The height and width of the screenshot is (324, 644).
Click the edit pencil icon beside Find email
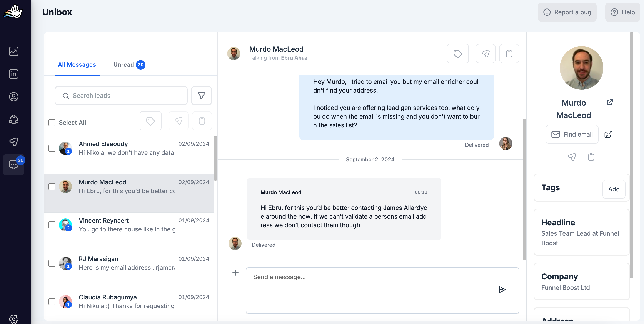click(608, 134)
